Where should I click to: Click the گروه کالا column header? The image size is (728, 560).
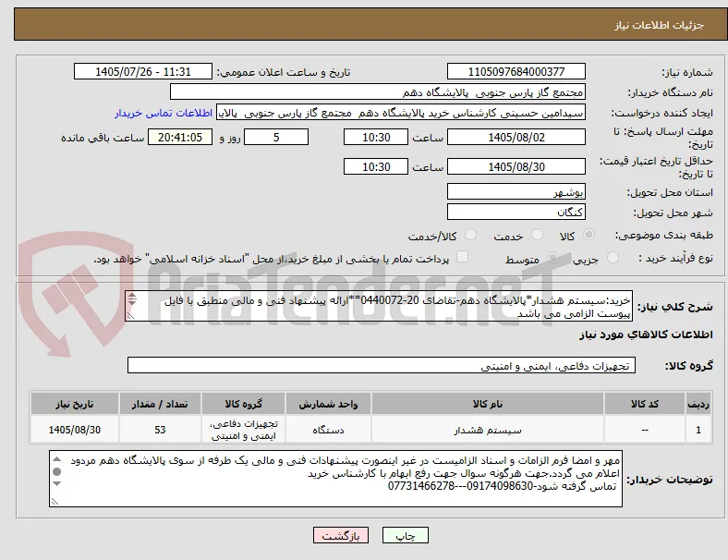pyautogui.click(x=243, y=404)
